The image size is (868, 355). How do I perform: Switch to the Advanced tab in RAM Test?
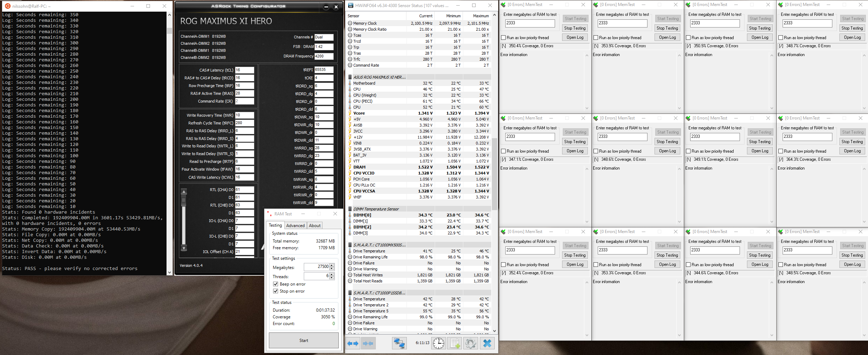295,226
